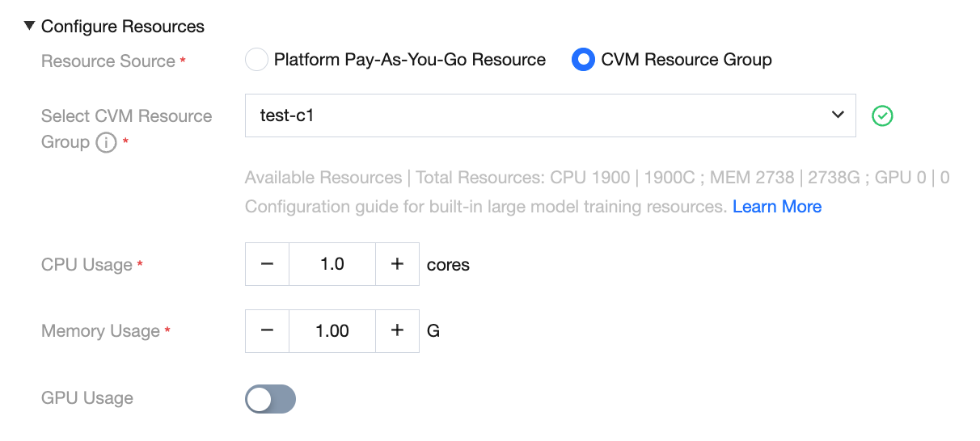The width and height of the screenshot is (980, 441).
Task: Decrease CPU Usage with minus button
Action: tap(267, 264)
